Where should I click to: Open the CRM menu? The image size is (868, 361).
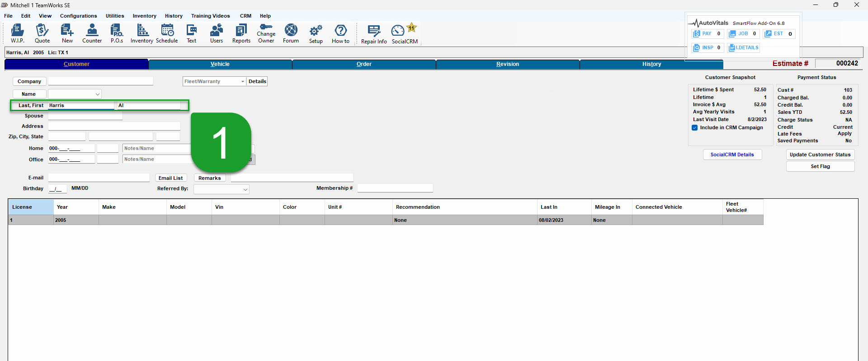245,16
